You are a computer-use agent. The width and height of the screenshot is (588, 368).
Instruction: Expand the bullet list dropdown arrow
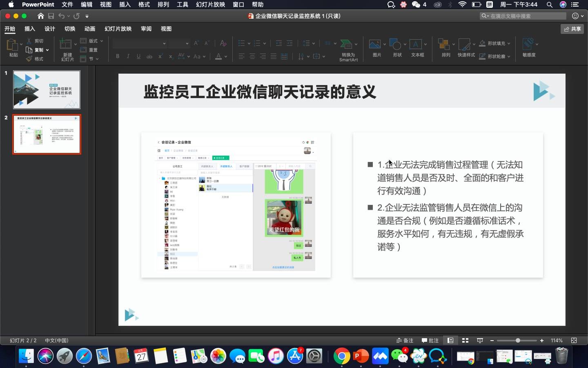[x=249, y=43]
